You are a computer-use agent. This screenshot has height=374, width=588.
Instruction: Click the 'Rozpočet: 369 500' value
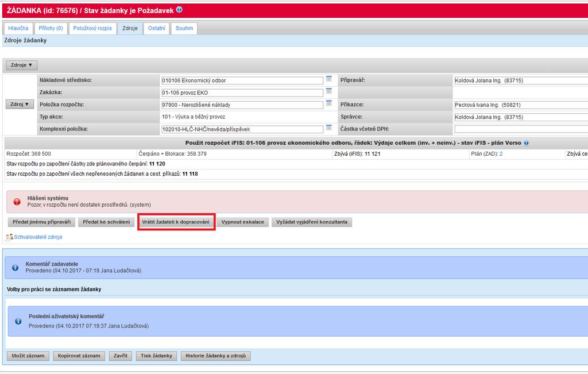29,154
